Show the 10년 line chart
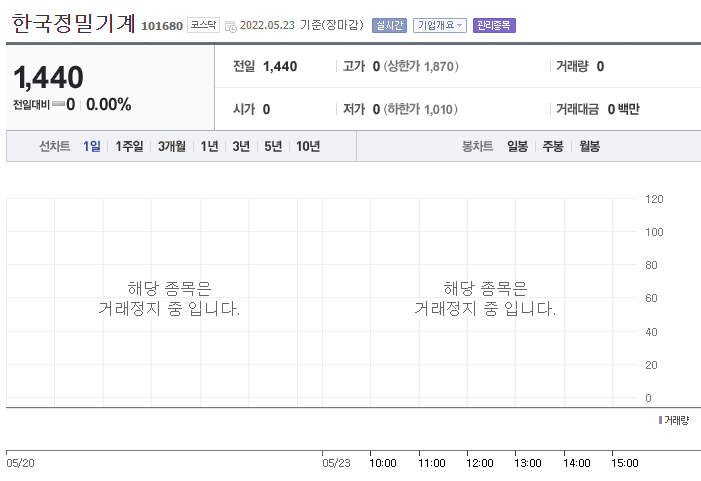Viewport: 701px width, 481px height. [x=308, y=146]
